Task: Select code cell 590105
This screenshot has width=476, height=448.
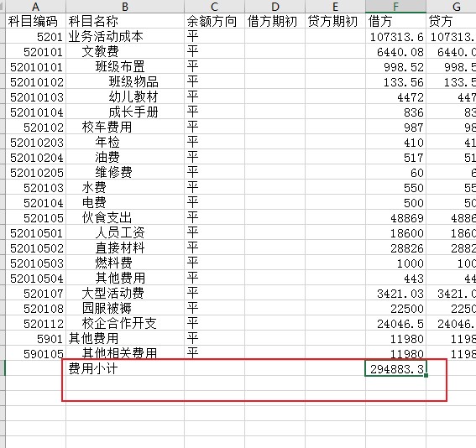Action: 35,352
